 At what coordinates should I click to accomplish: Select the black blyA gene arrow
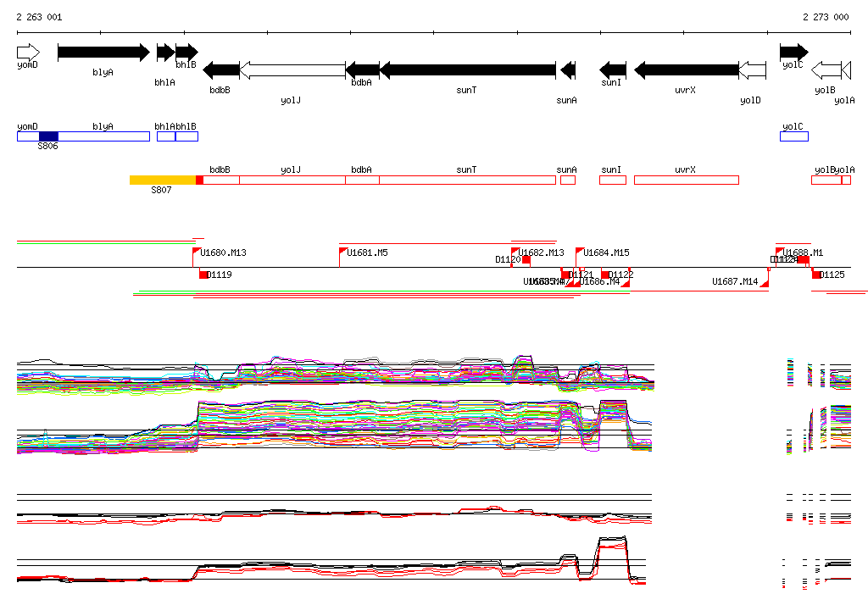[103, 53]
